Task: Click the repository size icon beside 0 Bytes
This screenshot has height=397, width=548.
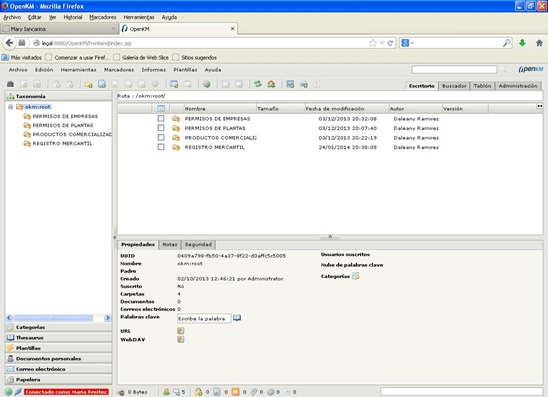Action: point(121,392)
